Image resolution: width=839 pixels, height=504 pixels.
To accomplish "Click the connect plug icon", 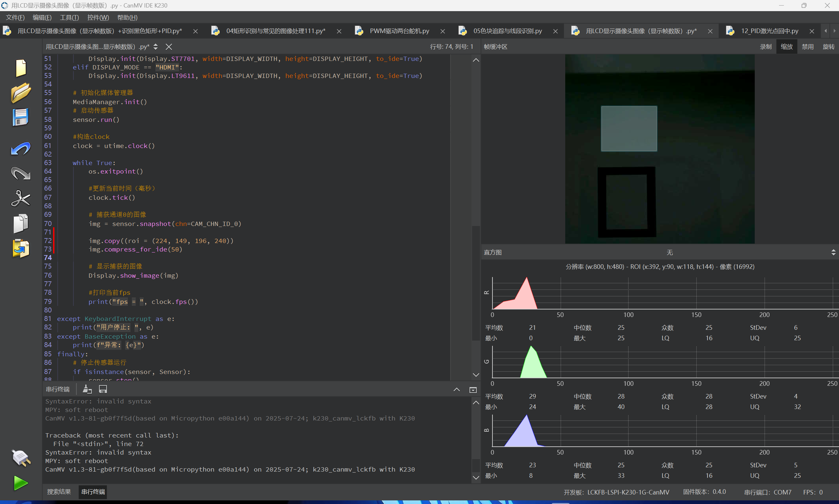I will pos(21,458).
